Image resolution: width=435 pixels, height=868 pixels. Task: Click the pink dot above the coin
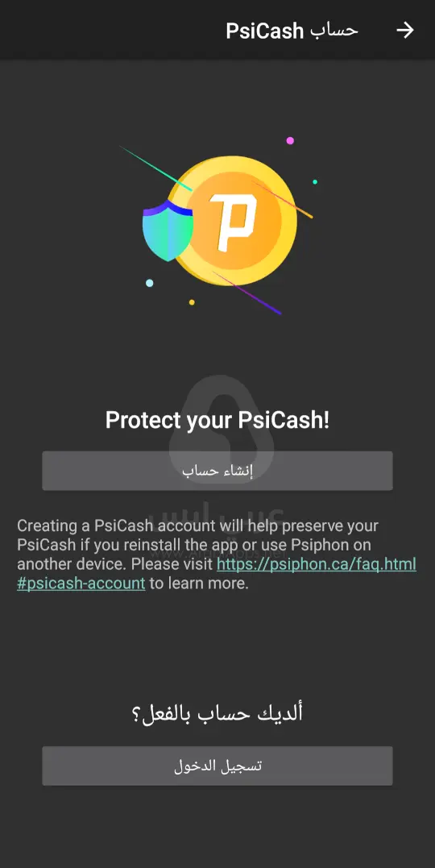click(x=290, y=140)
